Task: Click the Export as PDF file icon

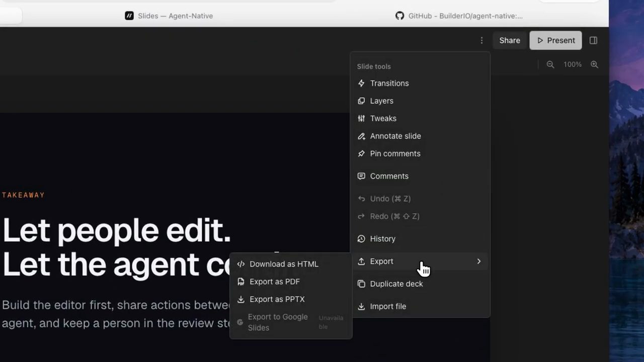Action: 241,282
